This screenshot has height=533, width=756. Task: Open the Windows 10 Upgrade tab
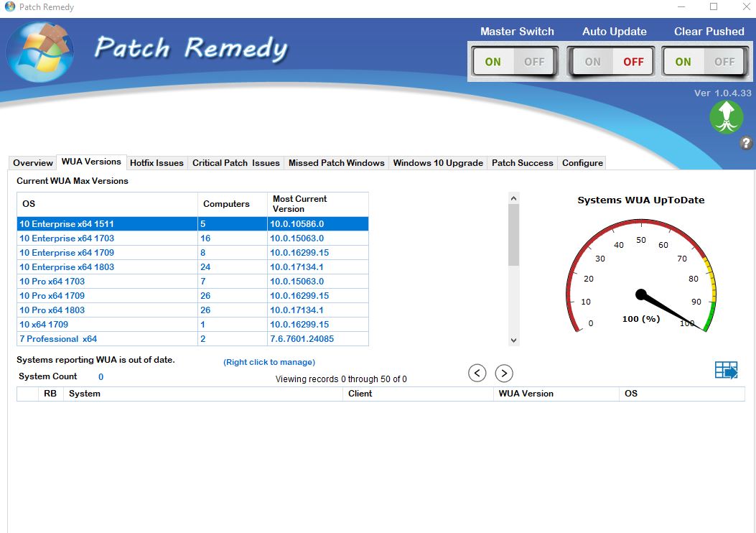[438, 163]
